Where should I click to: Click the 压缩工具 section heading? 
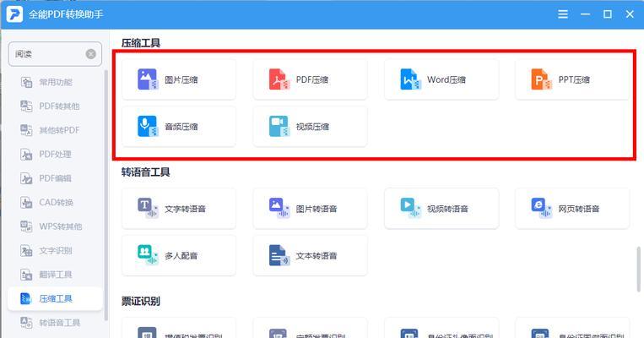coord(141,43)
